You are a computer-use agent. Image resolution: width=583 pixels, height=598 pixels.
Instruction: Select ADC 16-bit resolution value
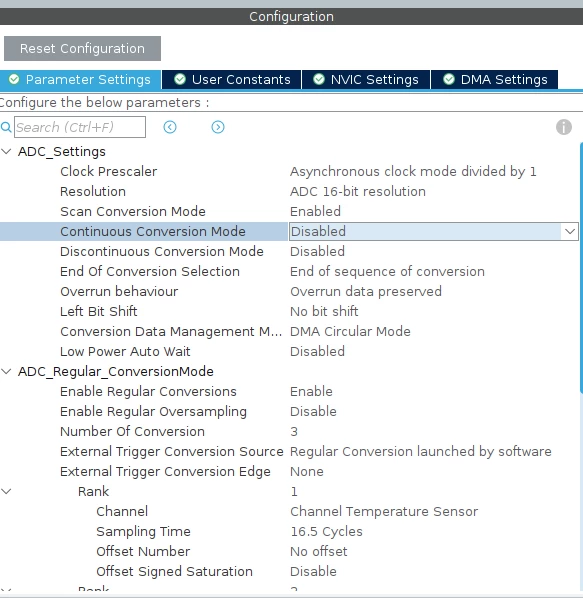[x=358, y=191]
